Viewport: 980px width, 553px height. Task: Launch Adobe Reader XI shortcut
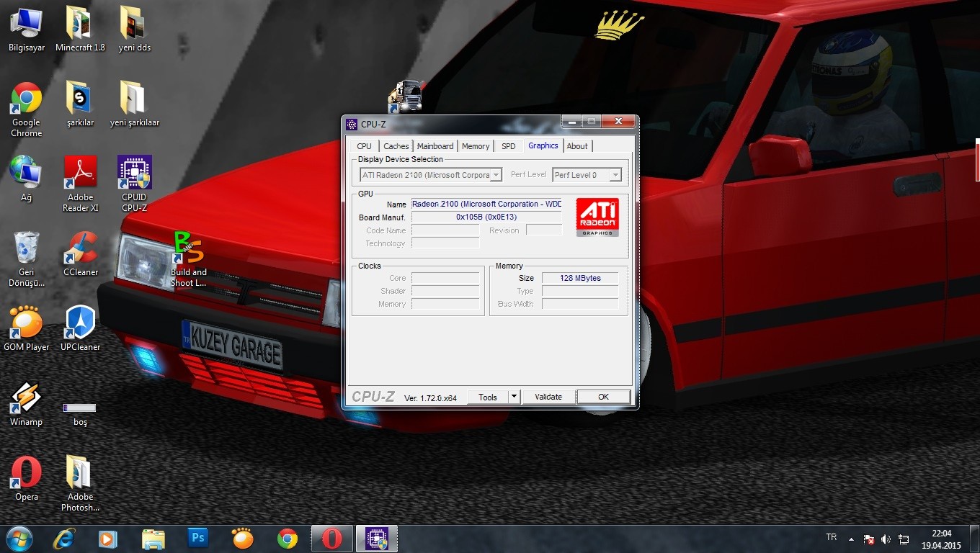click(x=80, y=184)
